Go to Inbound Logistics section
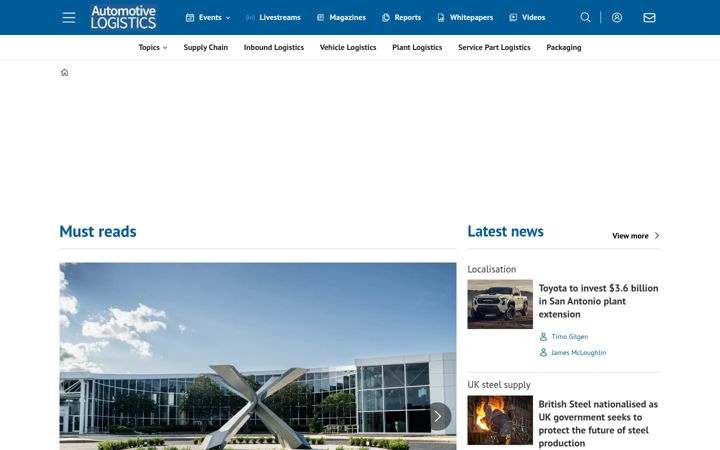The height and width of the screenshot is (450, 720). point(274,47)
